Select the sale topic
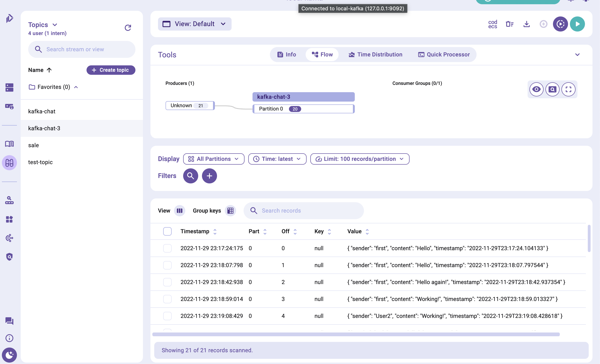The width and height of the screenshot is (600, 364). tap(34, 145)
